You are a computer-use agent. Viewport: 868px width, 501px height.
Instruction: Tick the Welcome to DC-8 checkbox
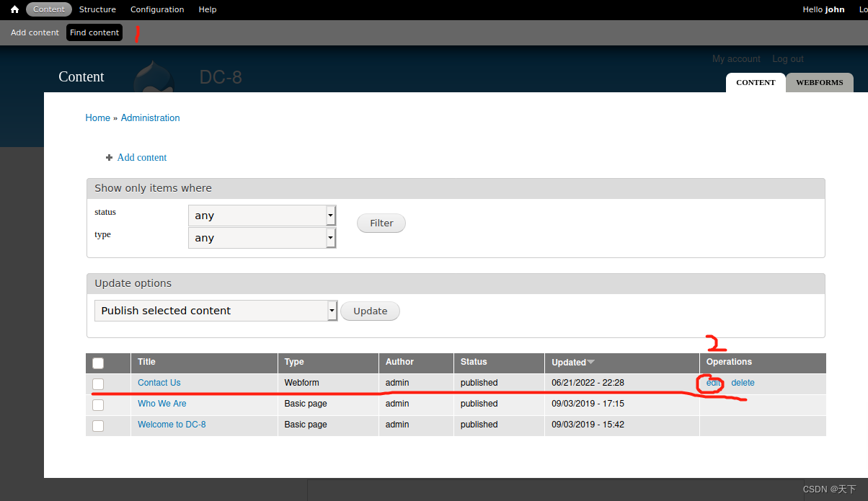(x=98, y=425)
